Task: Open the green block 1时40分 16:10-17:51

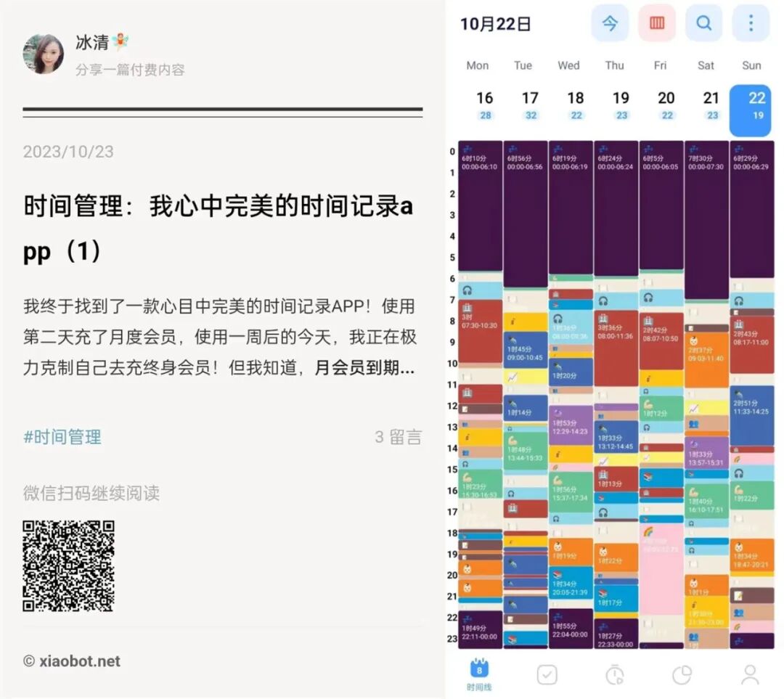Action: tap(706, 501)
